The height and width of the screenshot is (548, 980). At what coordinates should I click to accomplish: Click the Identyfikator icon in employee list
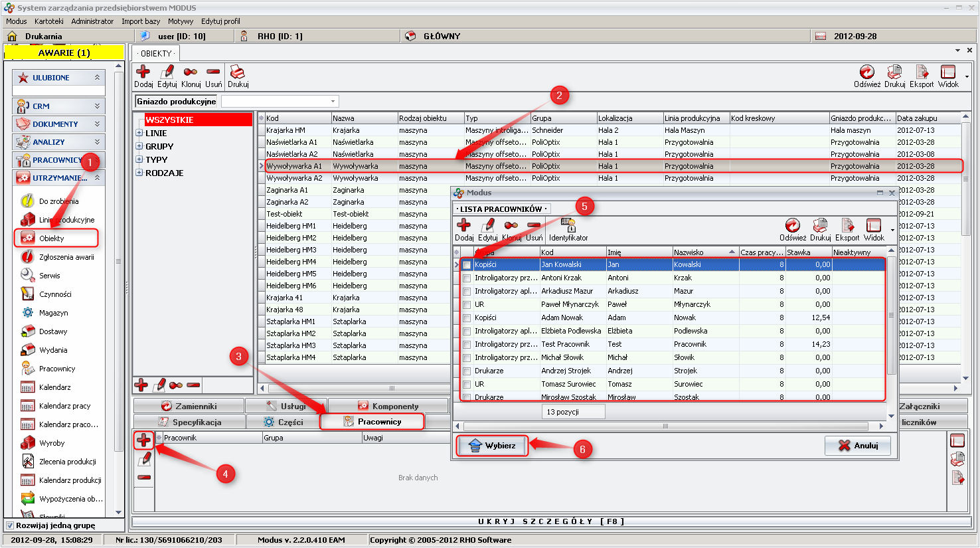(568, 225)
